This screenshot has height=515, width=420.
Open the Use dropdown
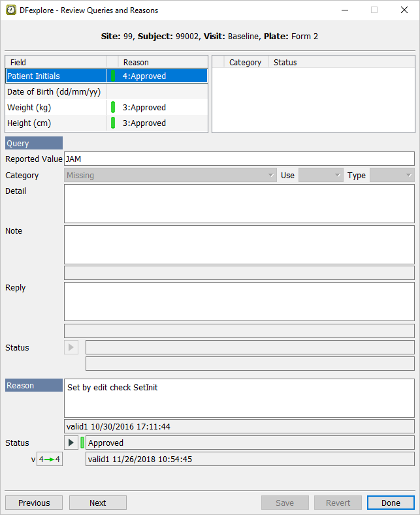[x=320, y=176]
